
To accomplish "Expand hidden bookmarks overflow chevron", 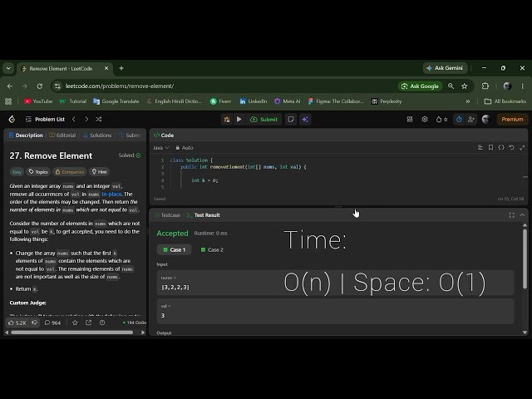I will pyautogui.click(x=468, y=101).
